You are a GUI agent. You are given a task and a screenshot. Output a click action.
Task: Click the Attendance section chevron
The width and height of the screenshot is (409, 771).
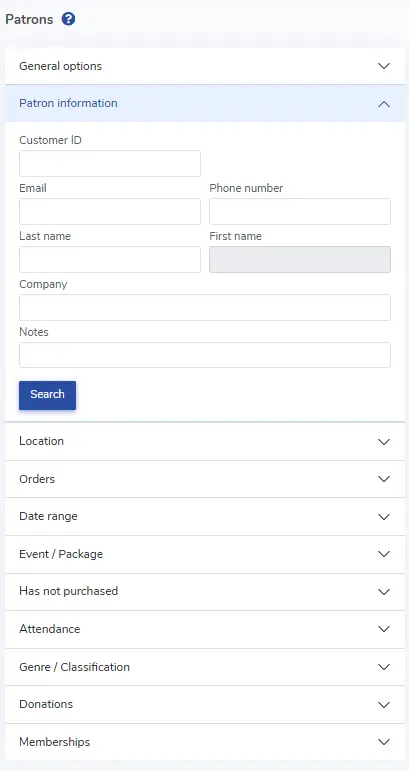[x=383, y=629]
